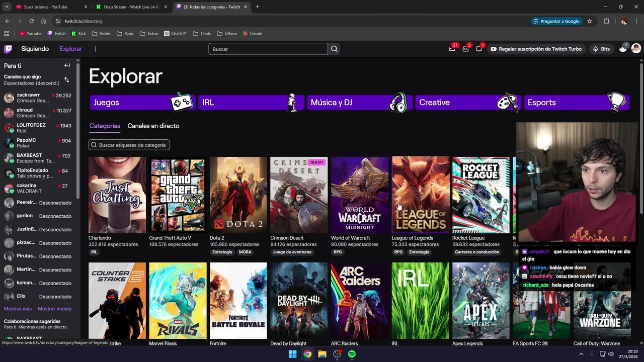Go to Chrome home page

(x=44, y=21)
